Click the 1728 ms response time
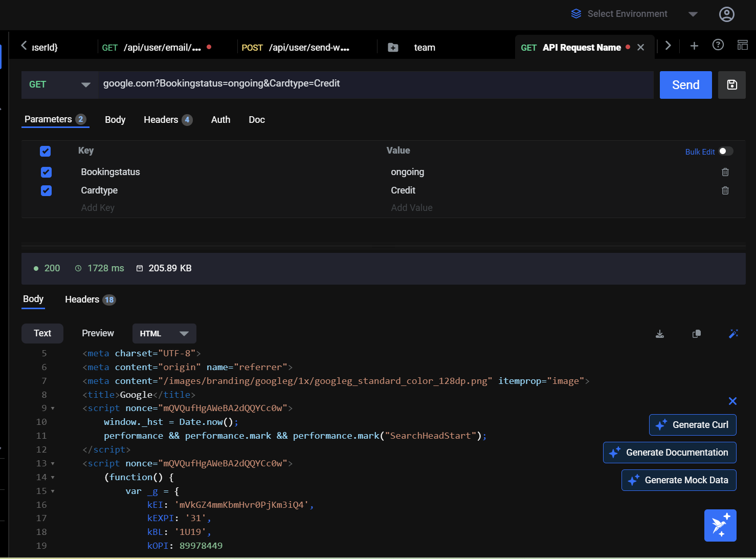The height and width of the screenshot is (559, 756). coord(106,268)
